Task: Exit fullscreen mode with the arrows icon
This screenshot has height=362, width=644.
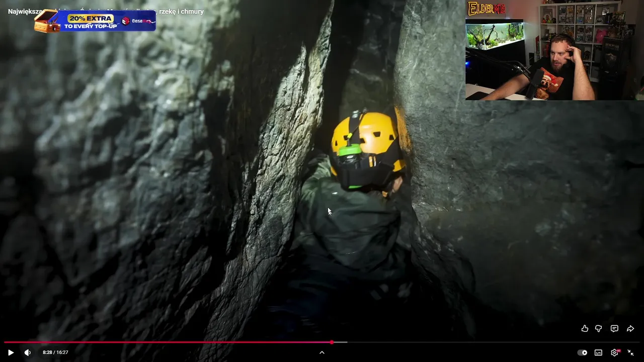Action: coord(630,352)
